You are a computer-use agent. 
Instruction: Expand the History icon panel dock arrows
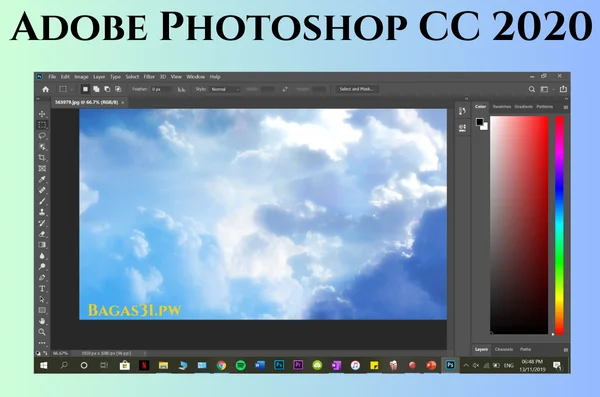point(466,99)
